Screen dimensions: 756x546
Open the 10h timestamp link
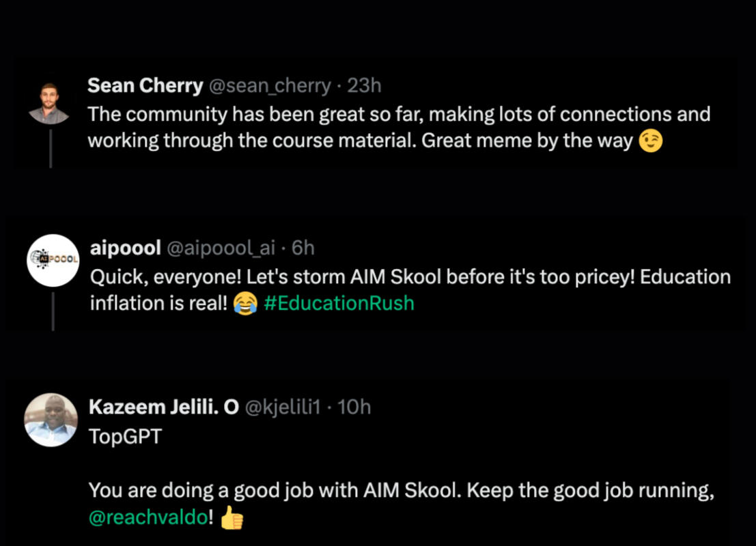(x=354, y=407)
